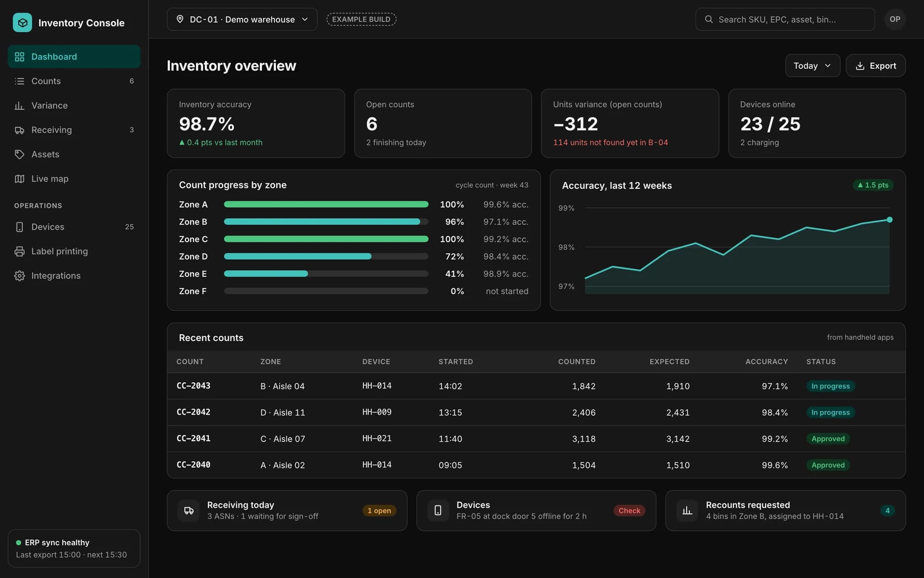
Task: Navigate to Receiving
Action: [x=74, y=130]
